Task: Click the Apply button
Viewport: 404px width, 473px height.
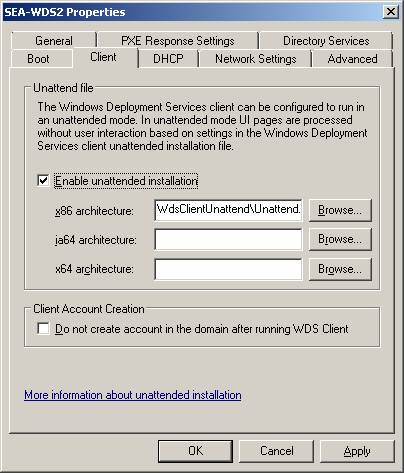Action: point(357,451)
